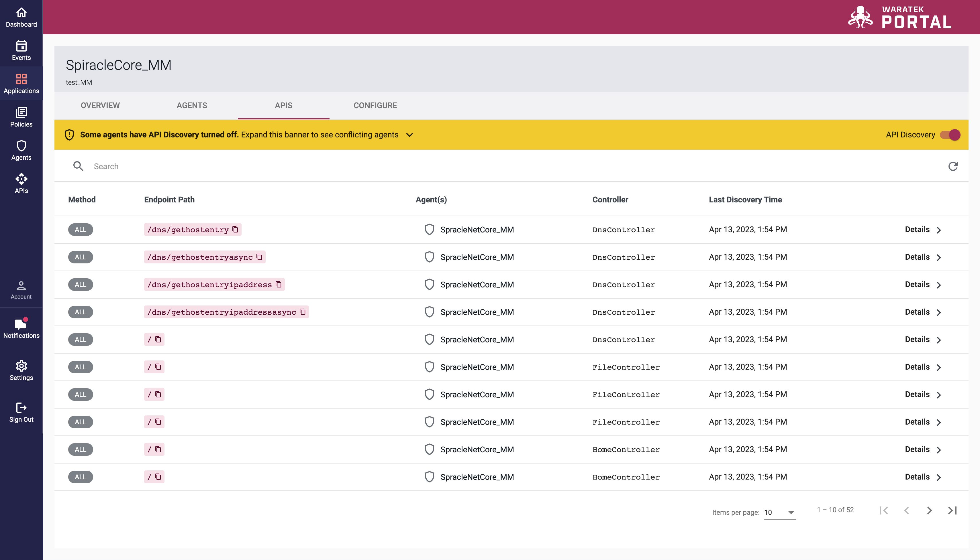Go to the first page of results

(x=883, y=510)
